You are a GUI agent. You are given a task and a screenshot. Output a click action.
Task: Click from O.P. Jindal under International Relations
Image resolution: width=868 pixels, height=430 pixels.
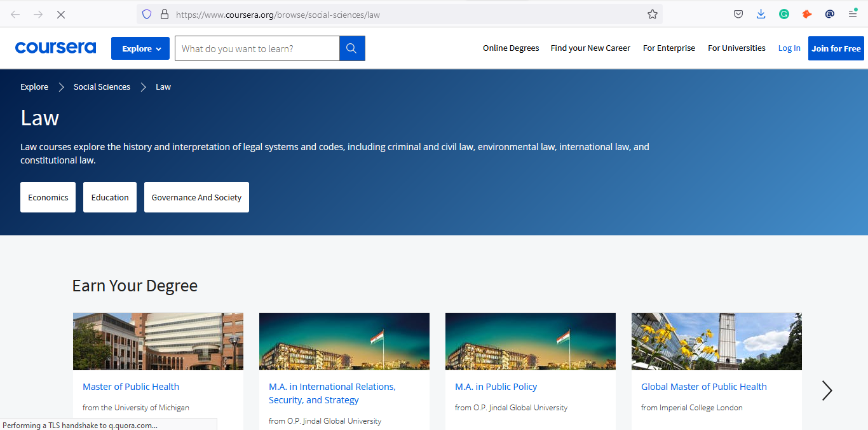(x=325, y=421)
